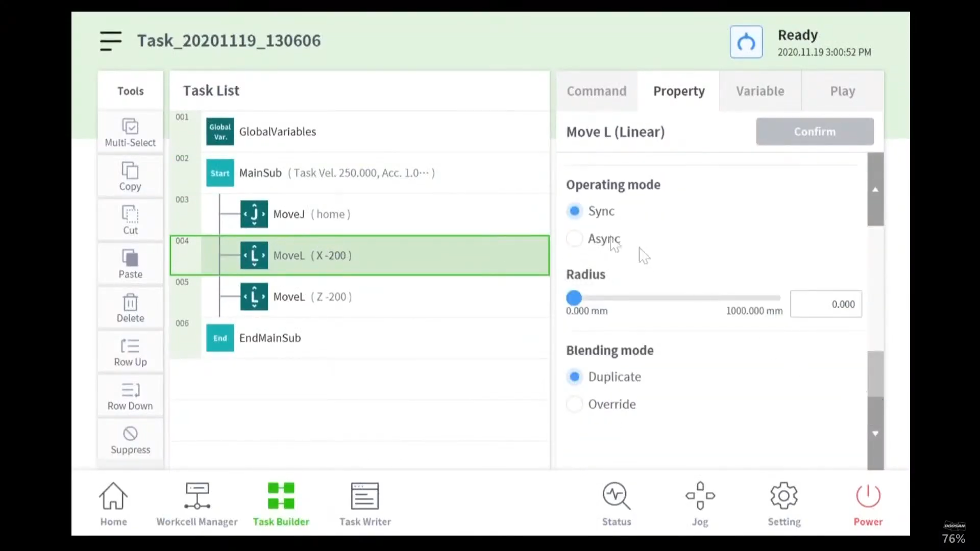Choose Duplicate blending mode
The image size is (980, 551).
(x=575, y=377)
